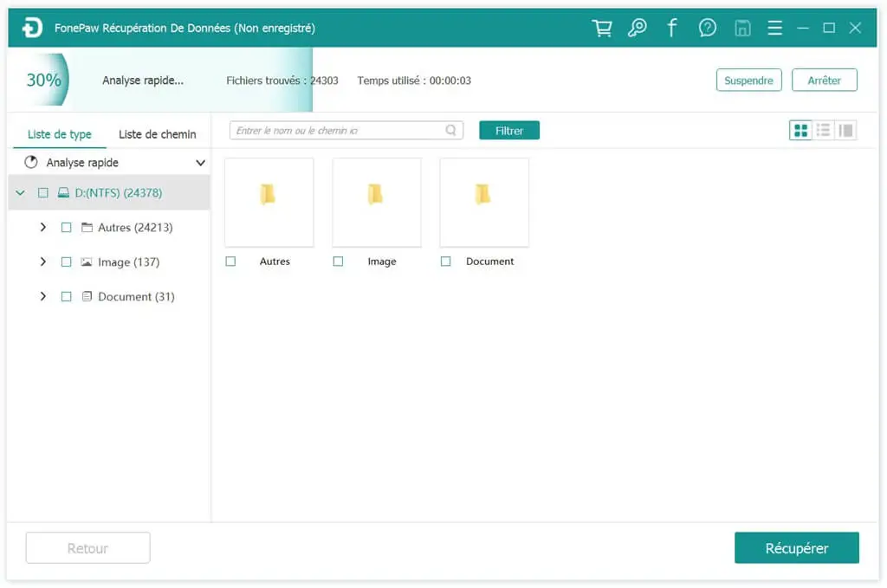Switch to thumbnail grid view
The image size is (887, 588).
800,130
